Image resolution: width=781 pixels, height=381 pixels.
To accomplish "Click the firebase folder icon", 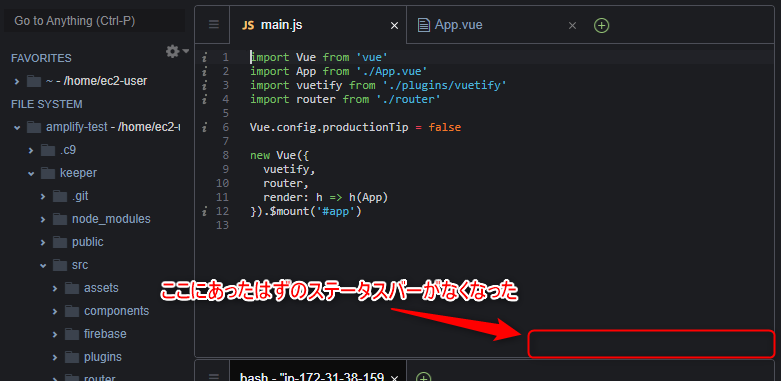I will 72,334.
